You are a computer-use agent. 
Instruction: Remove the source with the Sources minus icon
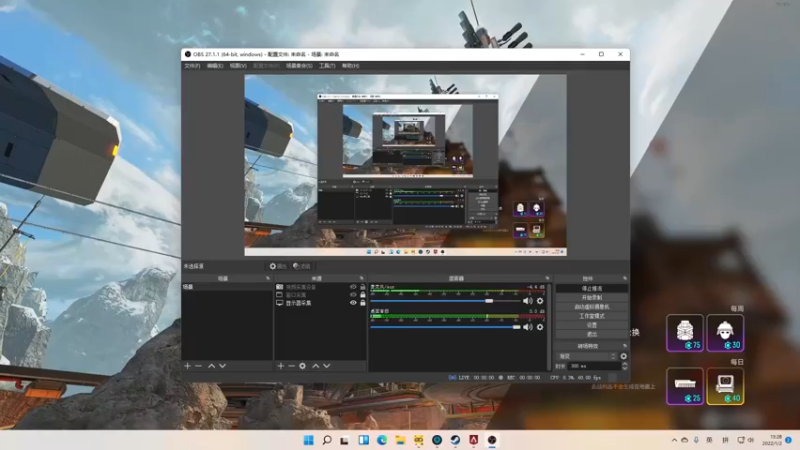click(x=291, y=366)
